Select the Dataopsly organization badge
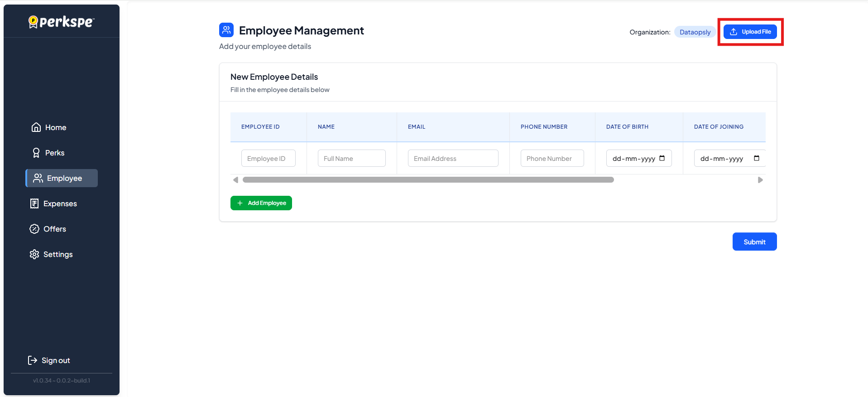Image resolution: width=868 pixels, height=397 pixels. (x=695, y=32)
